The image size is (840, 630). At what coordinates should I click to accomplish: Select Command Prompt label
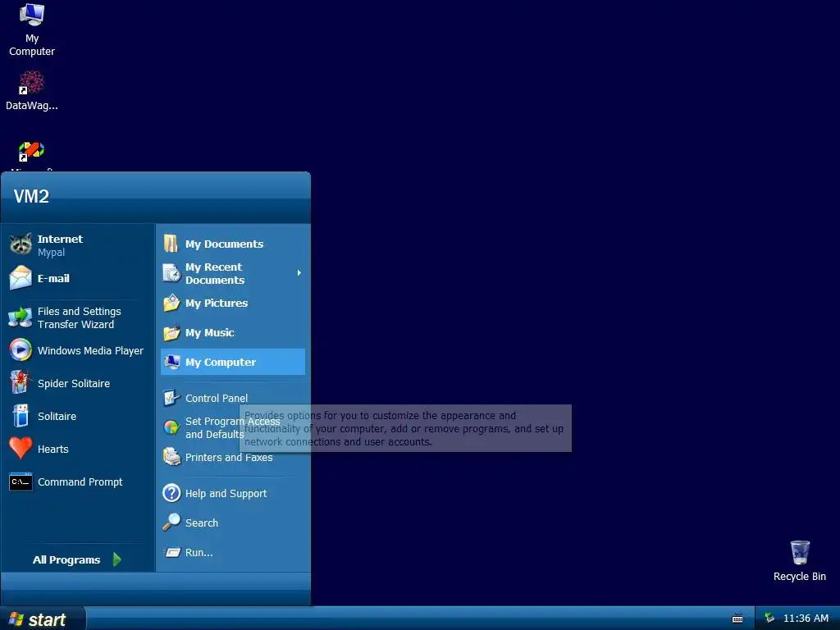pos(80,482)
